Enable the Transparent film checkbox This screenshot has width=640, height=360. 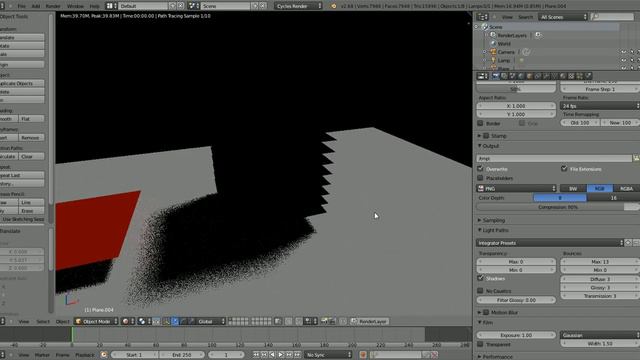pos(480,344)
